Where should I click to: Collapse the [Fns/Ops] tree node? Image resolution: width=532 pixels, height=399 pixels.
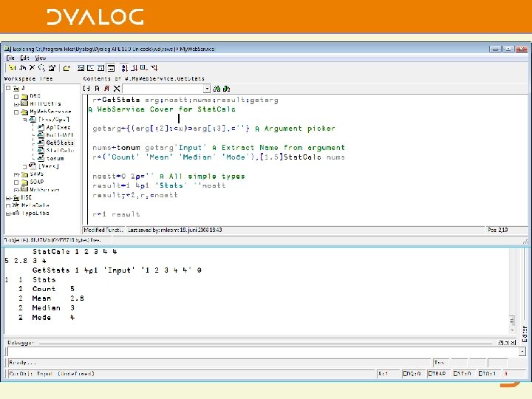pyautogui.click(x=24, y=120)
